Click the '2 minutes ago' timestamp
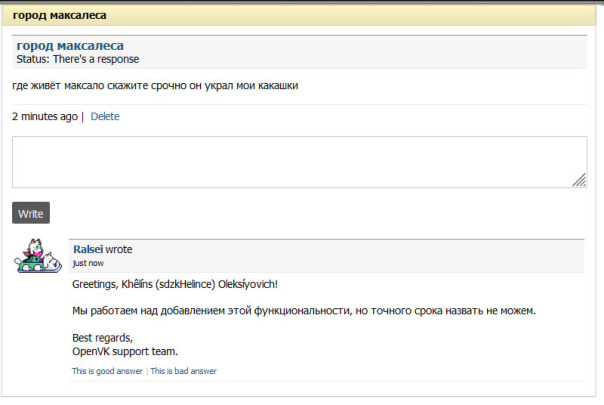The height and width of the screenshot is (405, 604). pyautogui.click(x=44, y=116)
